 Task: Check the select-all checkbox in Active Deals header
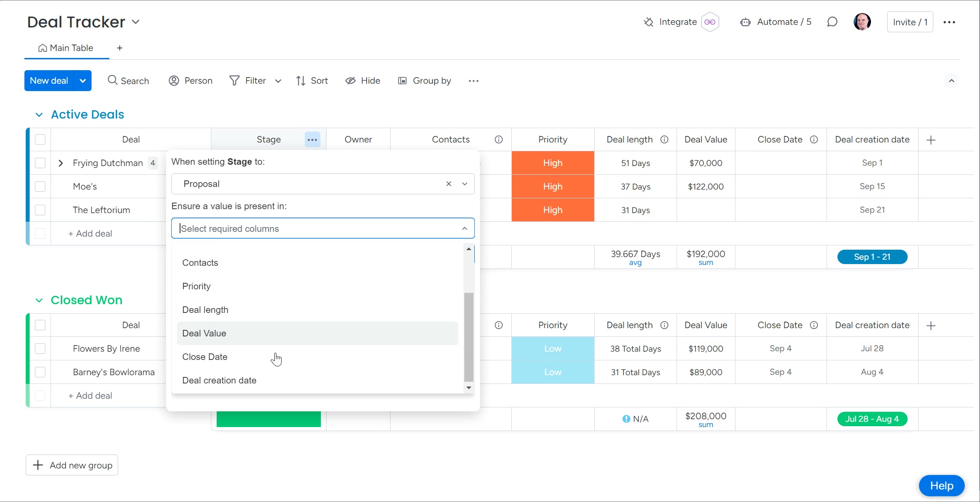click(x=40, y=139)
